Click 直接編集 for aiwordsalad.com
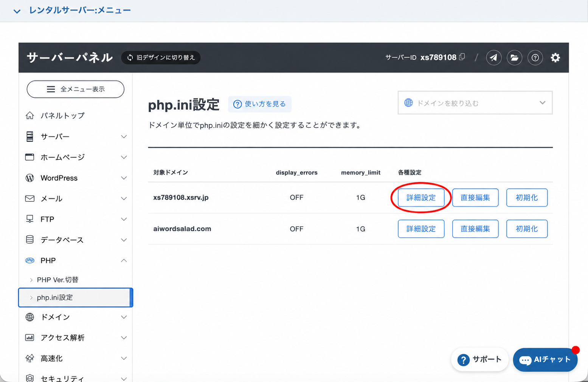Screen dimensions: 588x382 click(475, 229)
